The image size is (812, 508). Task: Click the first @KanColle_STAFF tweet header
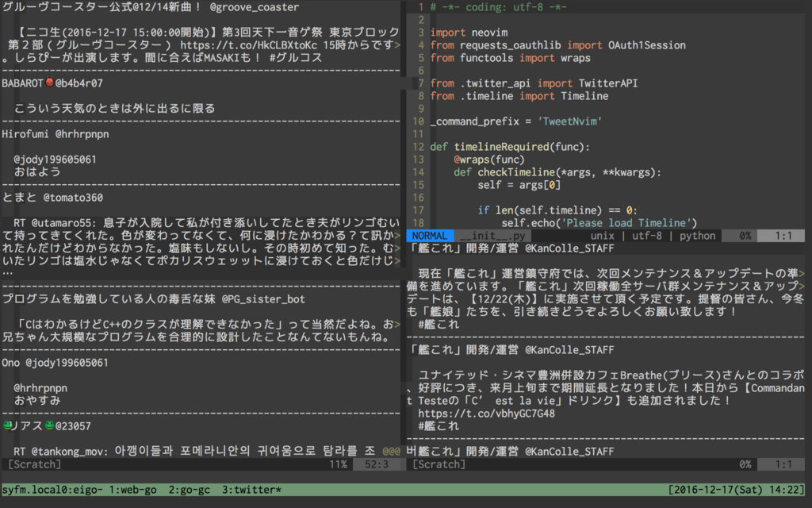tap(511, 248)
